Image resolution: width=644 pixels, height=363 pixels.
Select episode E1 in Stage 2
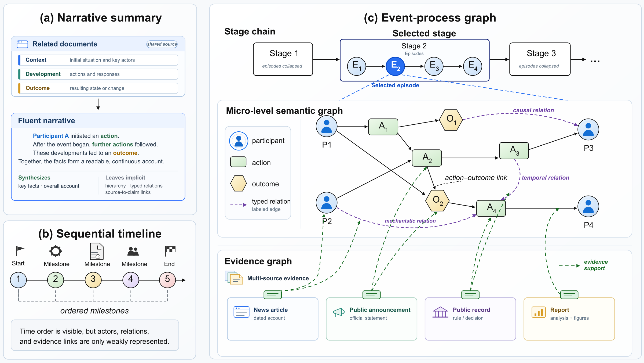click(x=357, y=66)
